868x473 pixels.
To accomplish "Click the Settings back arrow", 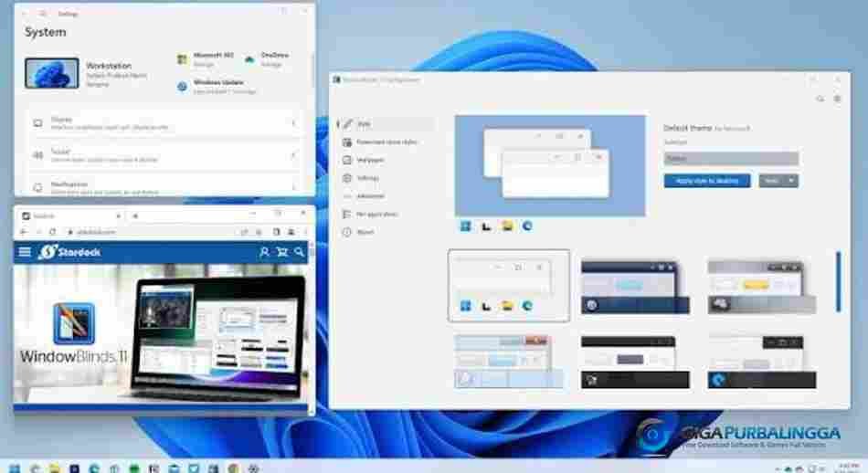I will [x=25, y=14].
